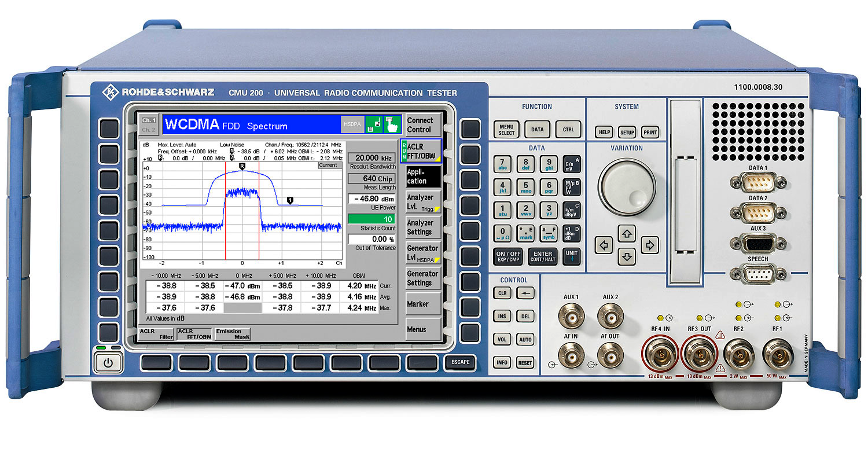Screen dimensions: 868x463
Task: Select Generator Settings softkey
Action: click(x=423, y=278)
